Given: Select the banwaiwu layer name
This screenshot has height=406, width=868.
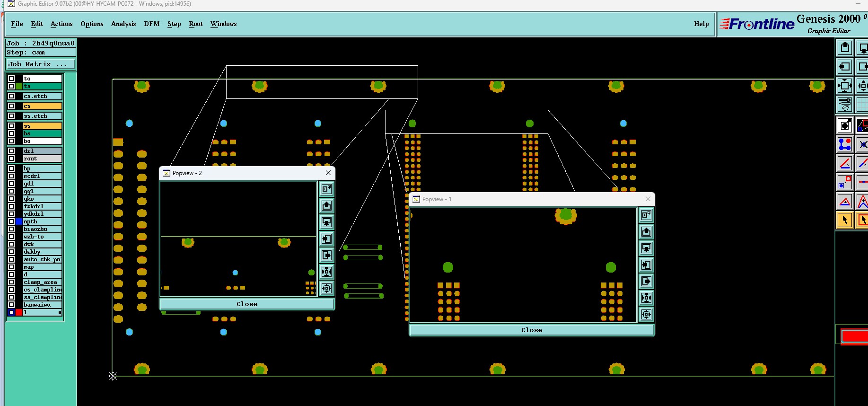Looking at the screenshot, I should (x=43, y=305).
